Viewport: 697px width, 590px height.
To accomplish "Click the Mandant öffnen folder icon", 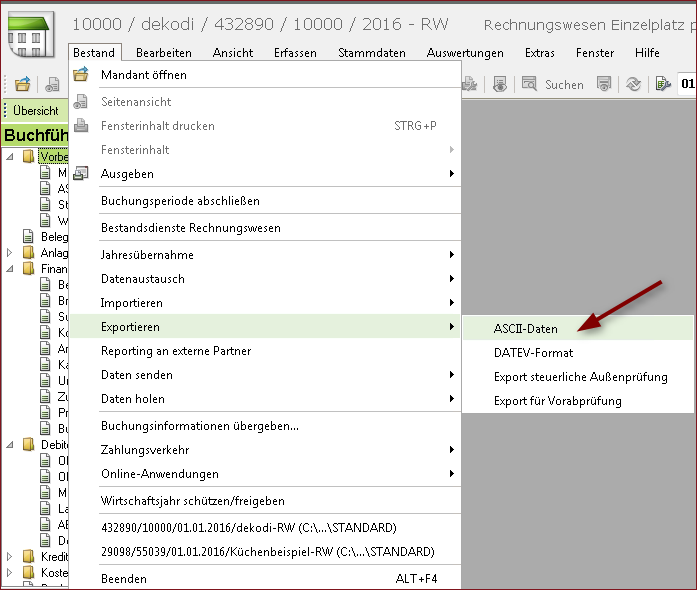I will tap(82, 75).
